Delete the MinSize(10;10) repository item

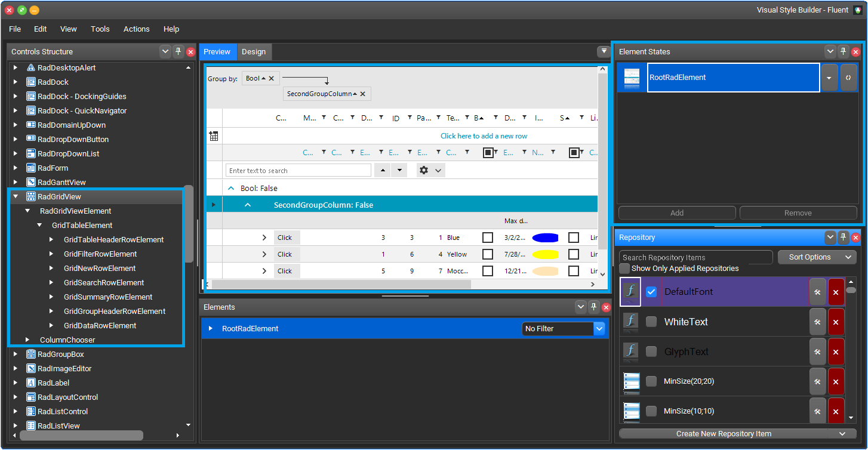pyautogui.click(x=836, y=411)
